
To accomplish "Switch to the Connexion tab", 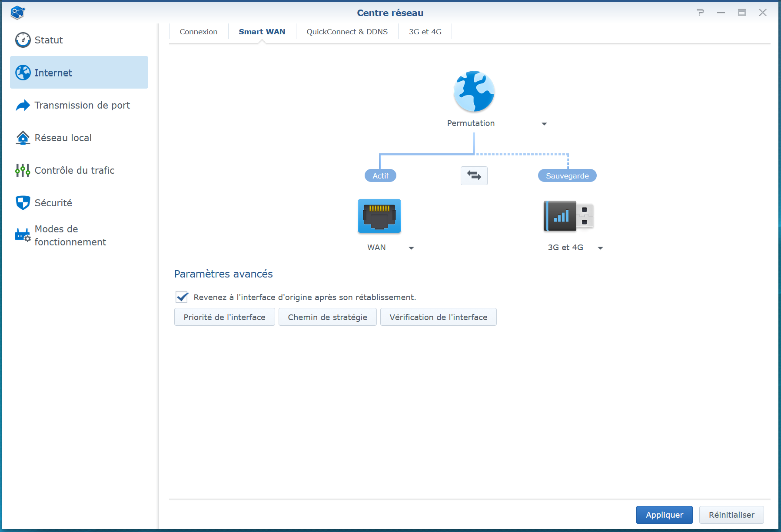I will click(199, 32).
